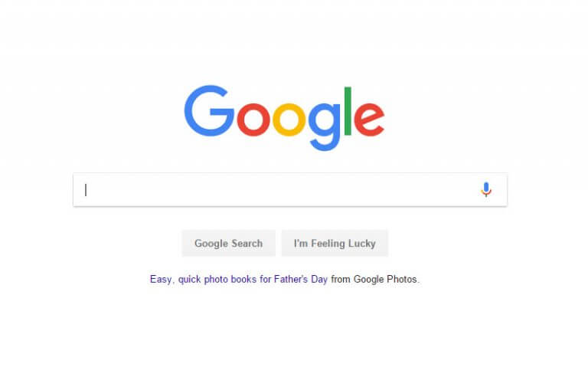Click the red letter e in logo

[x=369, y=119]
